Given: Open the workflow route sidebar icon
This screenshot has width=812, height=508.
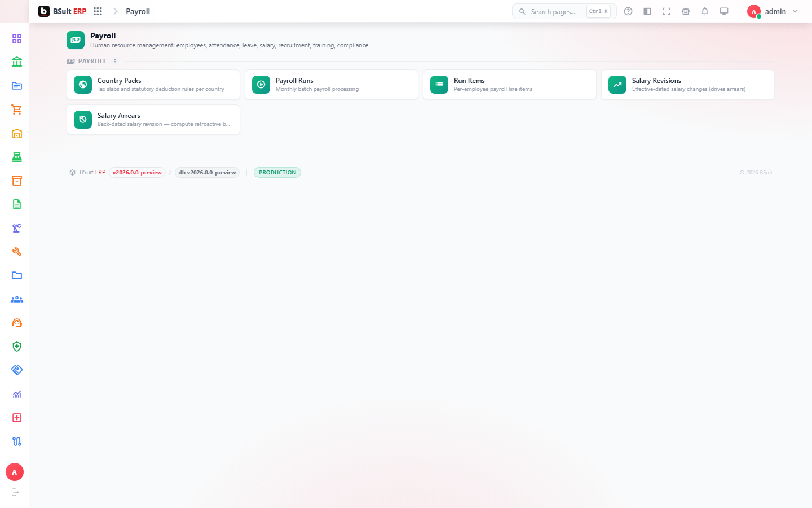Looking at the screenshot, I should (17, 441).
